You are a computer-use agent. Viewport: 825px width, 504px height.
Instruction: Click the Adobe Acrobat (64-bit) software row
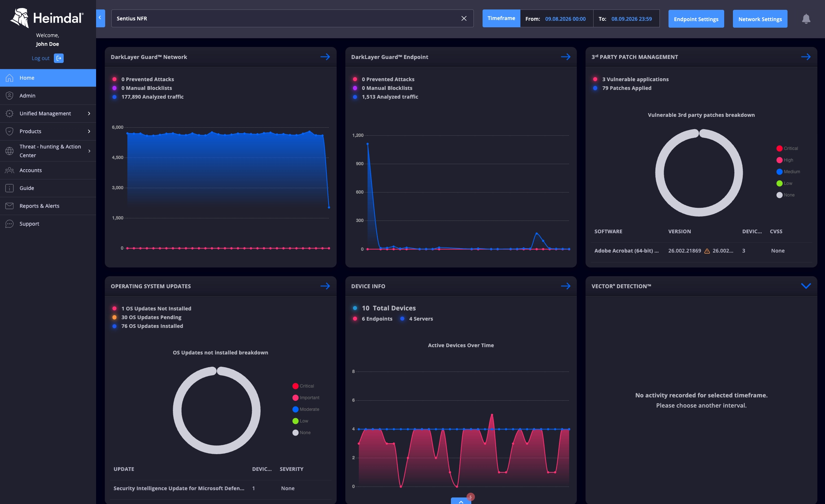click(701, 251)
